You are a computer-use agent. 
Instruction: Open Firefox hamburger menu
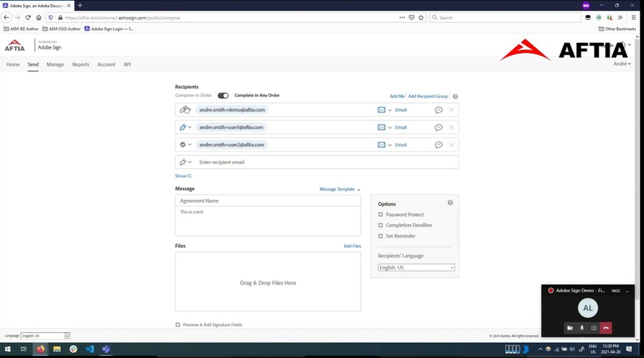(x=634, y=18)
